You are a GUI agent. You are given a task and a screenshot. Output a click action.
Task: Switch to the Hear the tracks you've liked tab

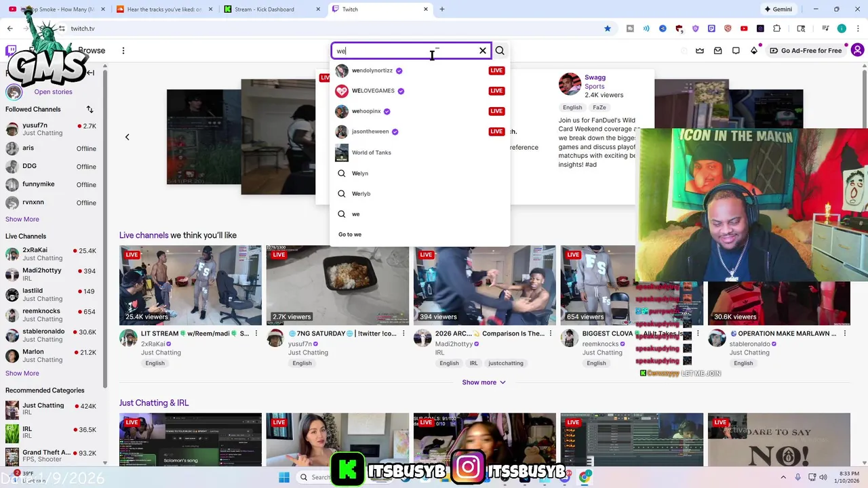165,9
